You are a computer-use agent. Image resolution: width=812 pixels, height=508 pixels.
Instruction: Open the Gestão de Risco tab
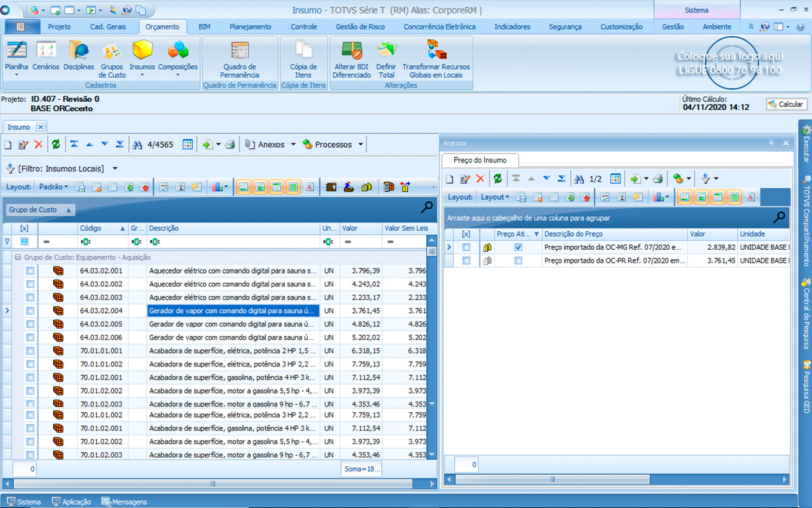pos(360,27)
